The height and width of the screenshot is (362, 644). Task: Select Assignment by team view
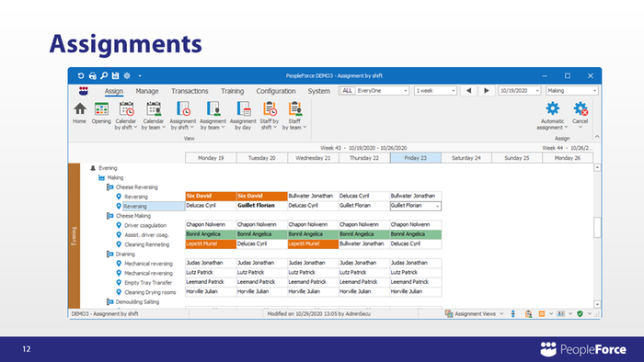coord(213,116)
